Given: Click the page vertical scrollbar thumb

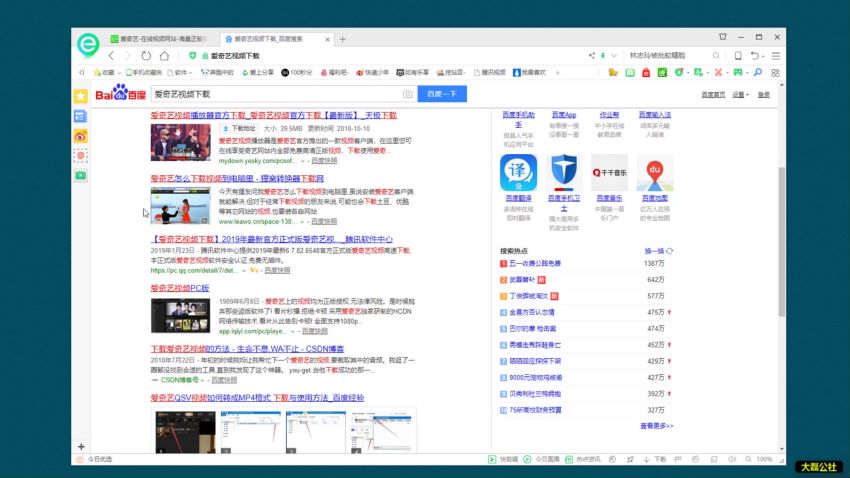Looking at the screenshot, I should tap(781, 241).
